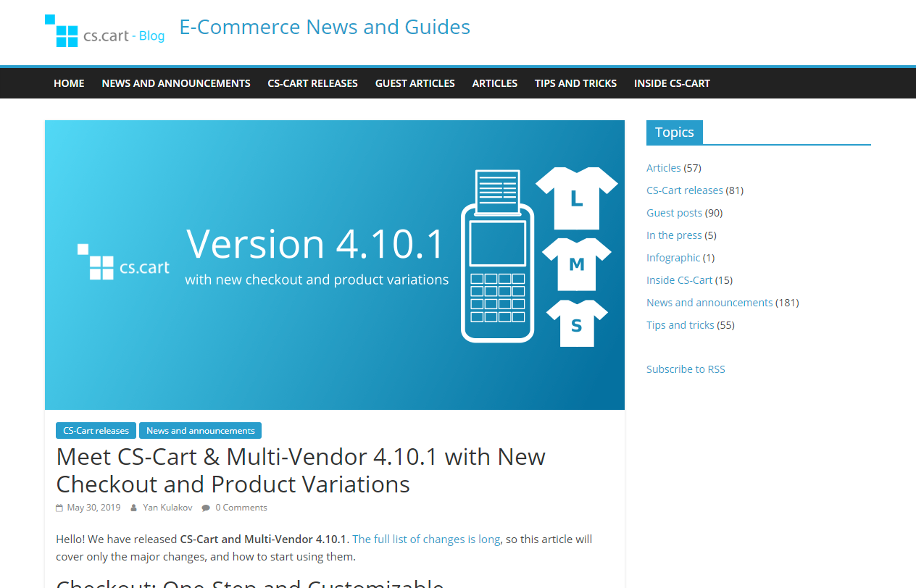The width and height of the screenshot is (916, 588).
Task: Select GUEST ARTICLES in navigation bar
Action: point(415,83)
